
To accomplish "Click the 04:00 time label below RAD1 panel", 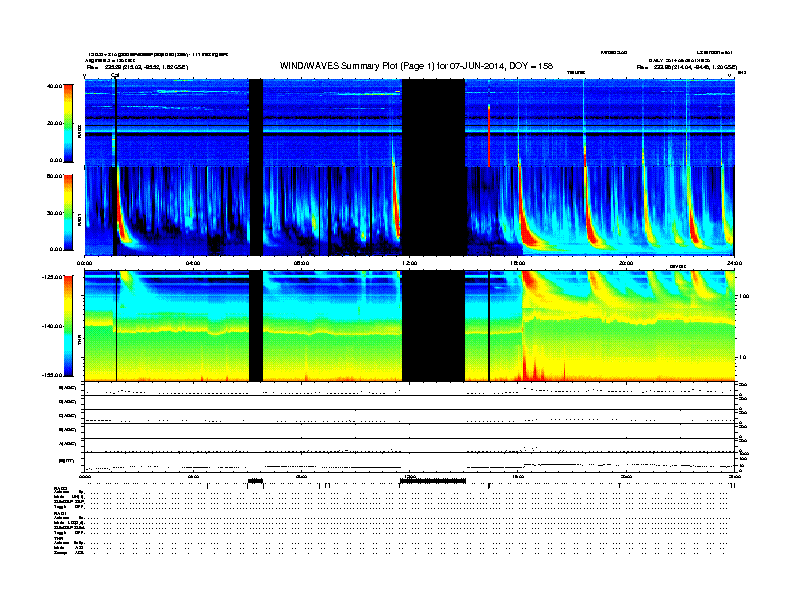I will tap(193, 263).
